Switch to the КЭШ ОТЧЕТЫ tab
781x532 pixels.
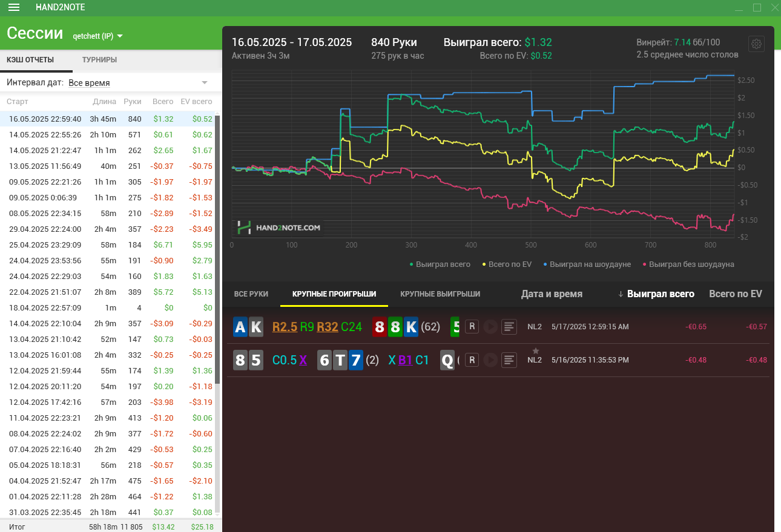click(30, 60)
